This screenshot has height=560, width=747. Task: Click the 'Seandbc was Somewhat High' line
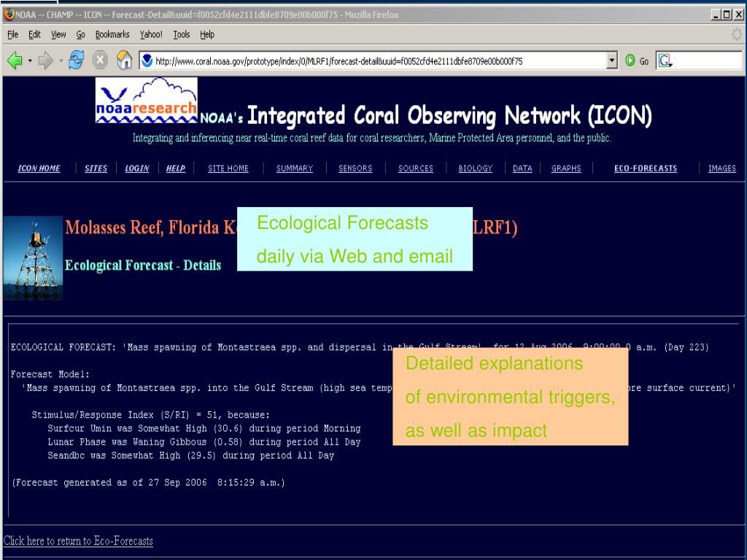pos(190,456)
